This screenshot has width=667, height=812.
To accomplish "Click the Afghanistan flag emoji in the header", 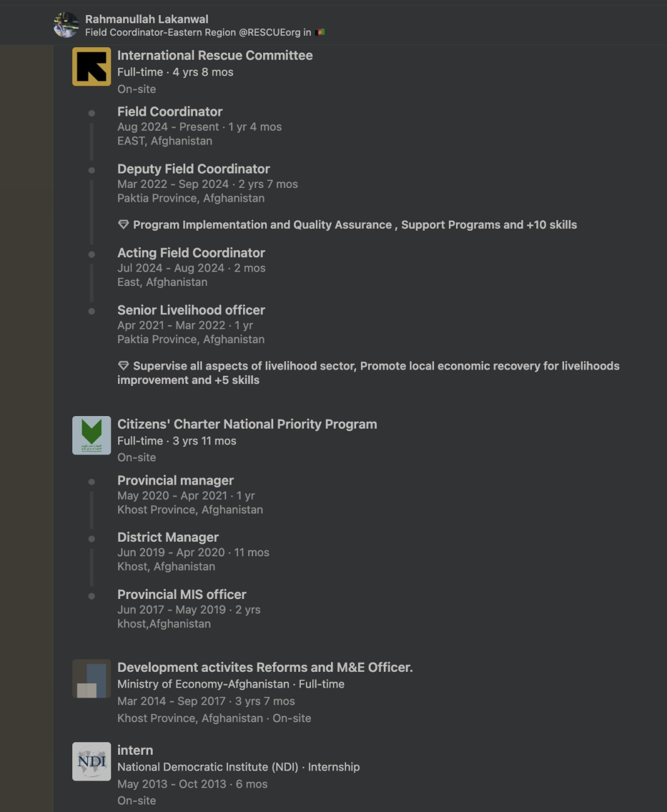I will [320, 31].
